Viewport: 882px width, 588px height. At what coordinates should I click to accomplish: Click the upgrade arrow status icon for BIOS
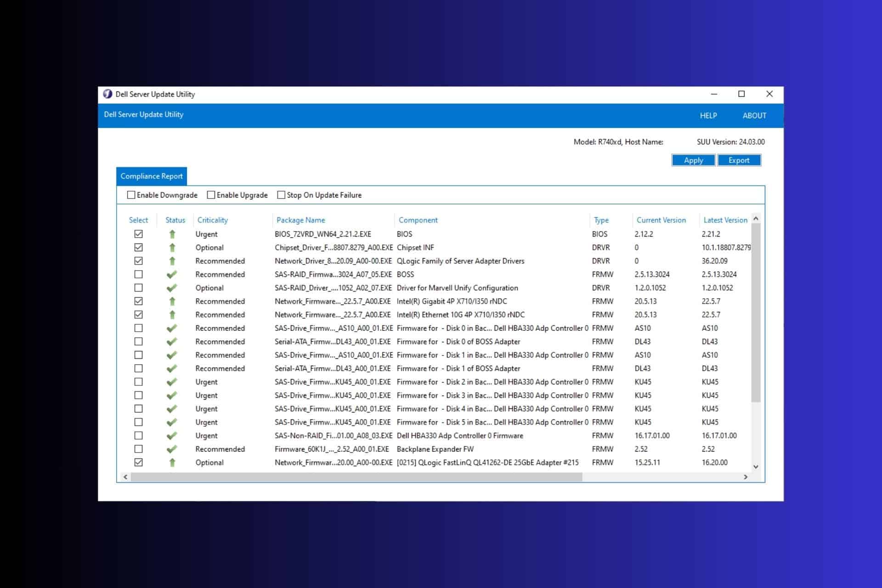click(172, 234)
